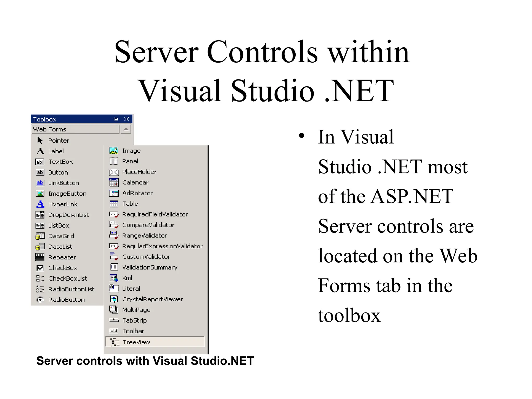Screen dimensions: 532x399
Task: Select the TextBox control item
Action: point(60,162)
